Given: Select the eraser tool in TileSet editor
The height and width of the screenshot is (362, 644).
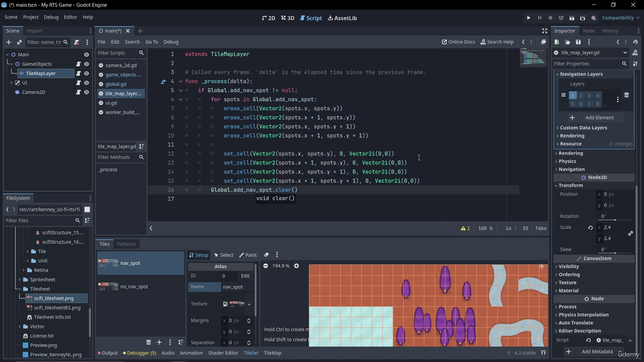Looking at the screenshot, I should (x=266, y=255).
